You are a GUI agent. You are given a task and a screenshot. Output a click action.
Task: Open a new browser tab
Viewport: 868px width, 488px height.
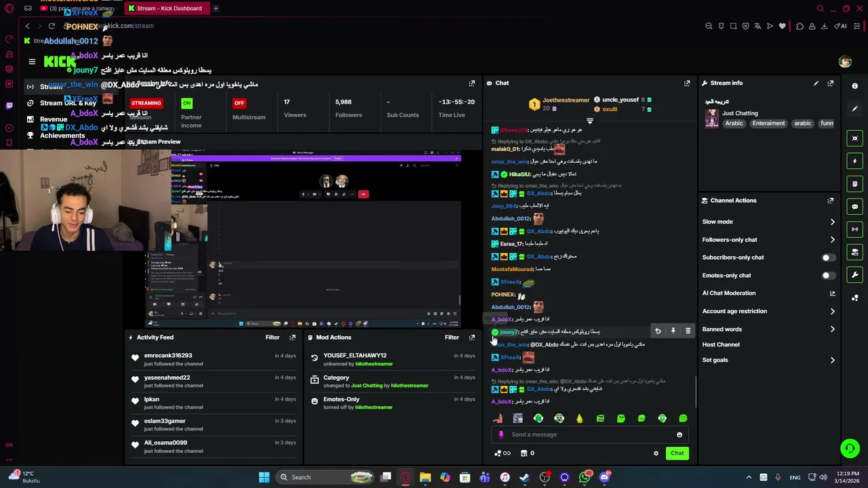pyautogui.click(x=216, y=8)
